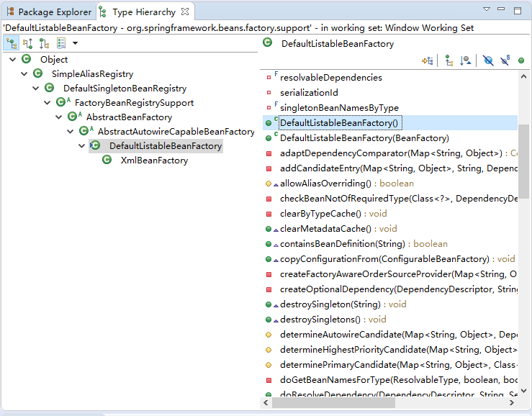The image size is (532, 416).
Task: Switch to Package Explorer tab
Action: (49, 12)
